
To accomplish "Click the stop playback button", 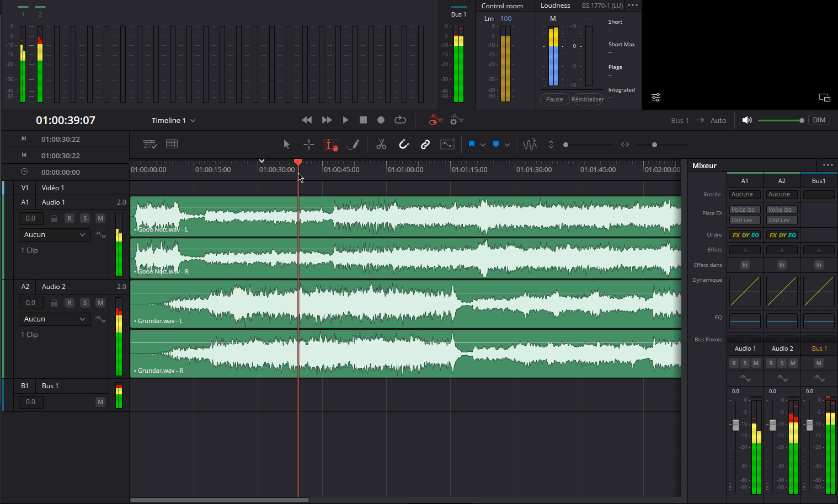I will pyautogui.click(x=363, y=120).
